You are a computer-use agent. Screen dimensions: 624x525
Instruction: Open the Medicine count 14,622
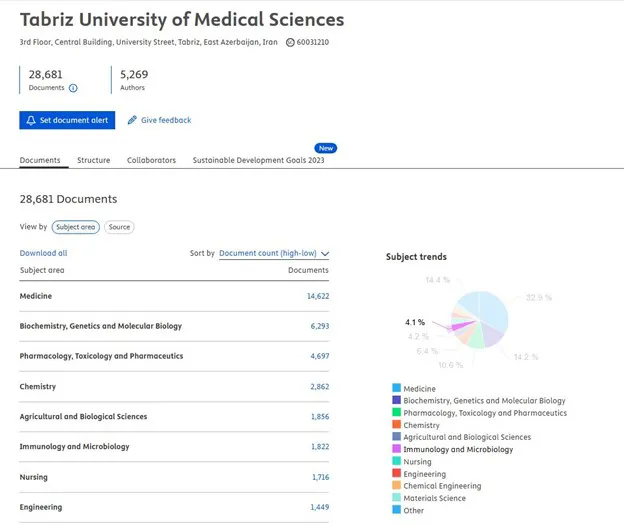coord(318,296)
